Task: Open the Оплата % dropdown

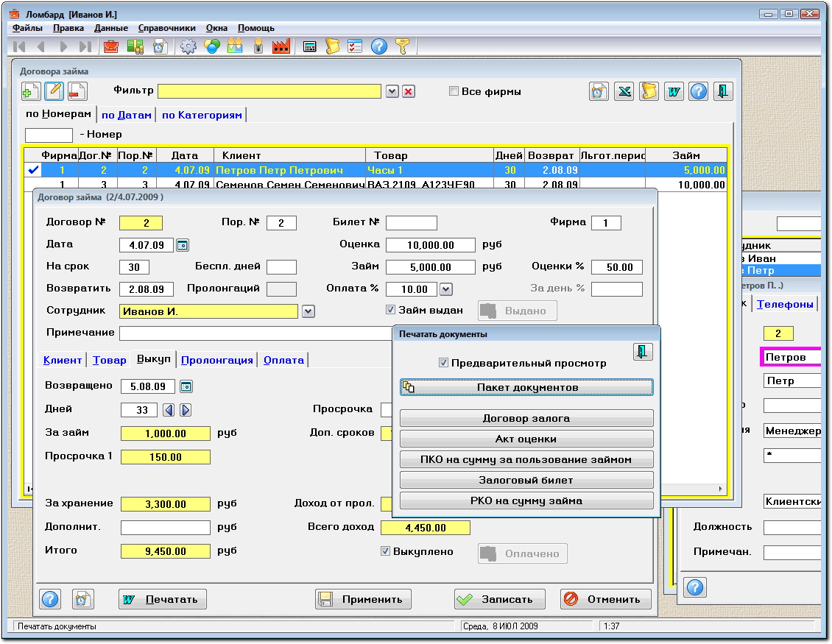Action: click(445, 289)
